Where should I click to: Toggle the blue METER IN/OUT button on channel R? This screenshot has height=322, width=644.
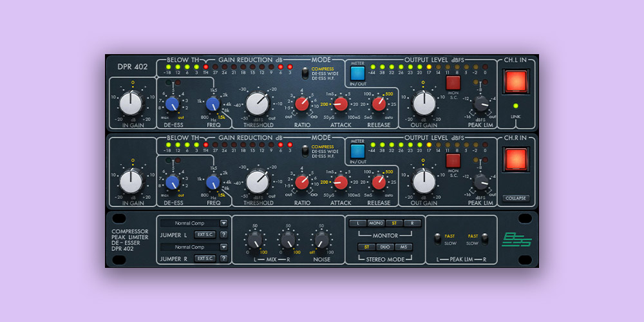coord(357,151)
